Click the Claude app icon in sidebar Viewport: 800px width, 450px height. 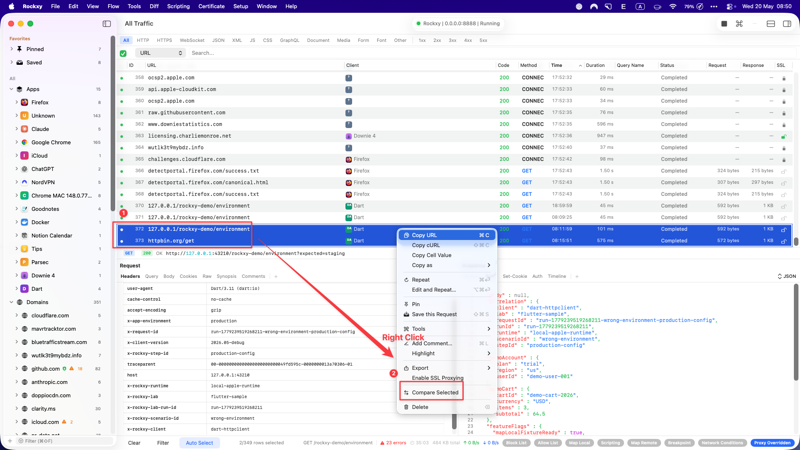click(24, 129)
